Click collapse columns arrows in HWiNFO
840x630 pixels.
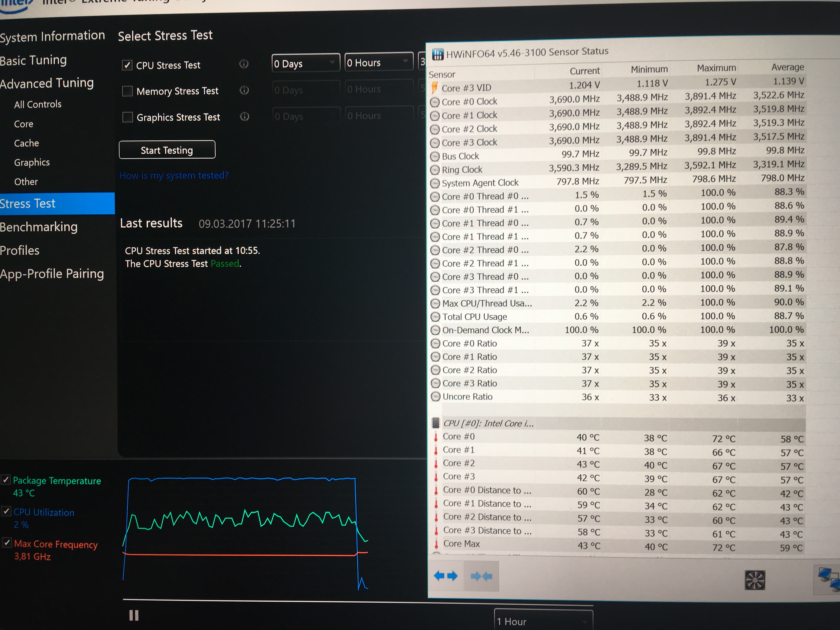click(x=481, y=576)
